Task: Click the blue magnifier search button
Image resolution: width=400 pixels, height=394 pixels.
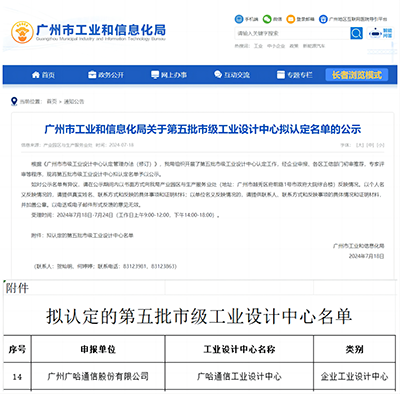Action: [x=356, y=33]
